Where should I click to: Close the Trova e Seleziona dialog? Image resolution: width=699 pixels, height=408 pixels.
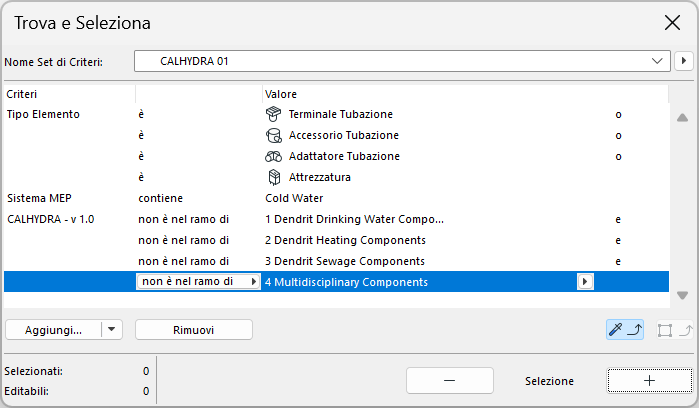click(672, 22)
